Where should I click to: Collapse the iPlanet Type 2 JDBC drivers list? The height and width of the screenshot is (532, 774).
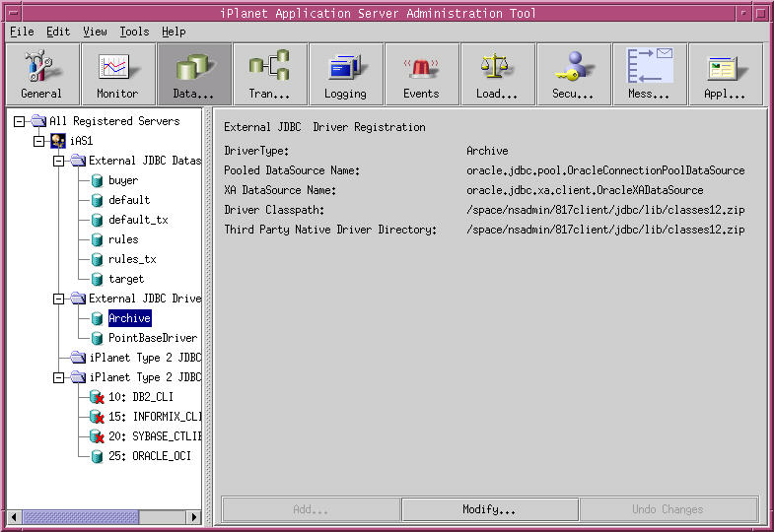(x=59, y=377)
